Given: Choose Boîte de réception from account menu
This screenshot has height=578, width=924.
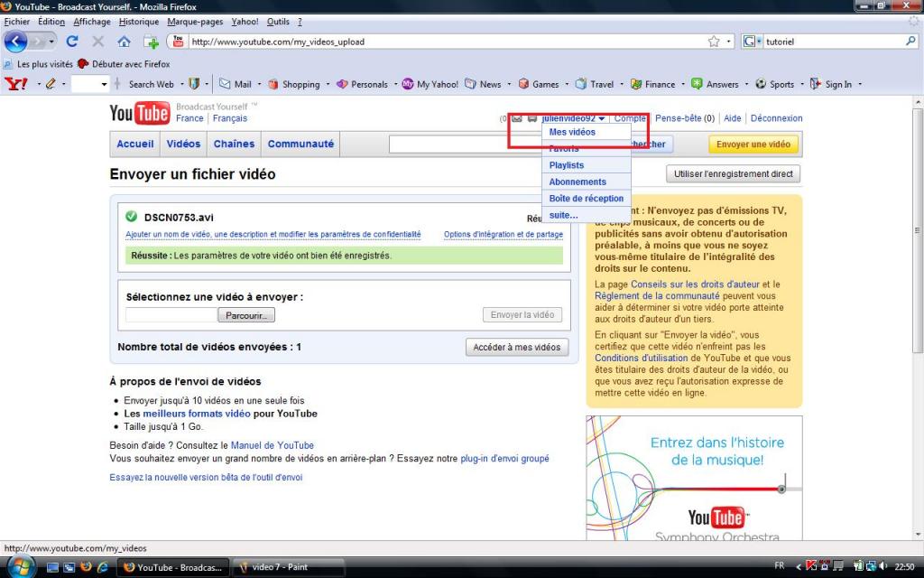Looking at the screenshot, I should tap(587, 198).
